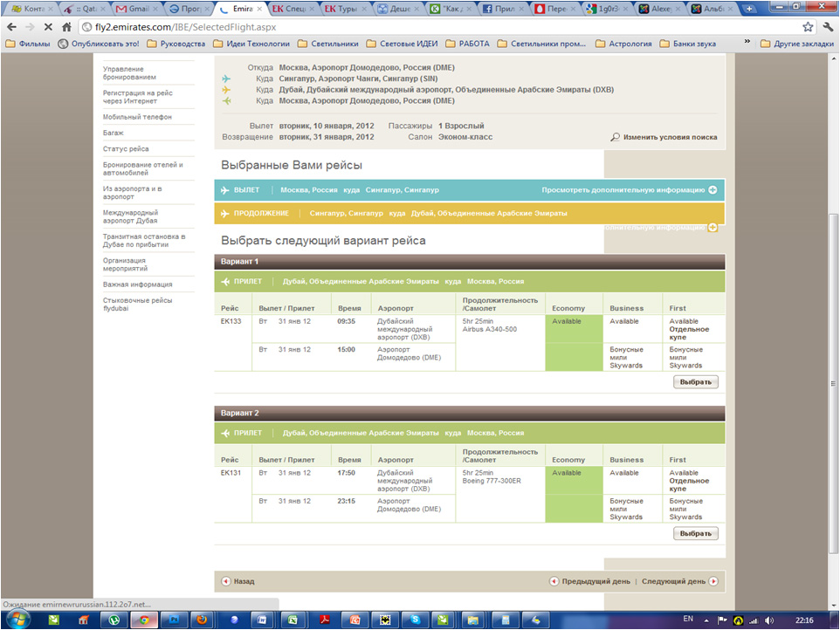This screenshot has width=840, height=630.
Task: Open Adobe Reader from the taskbar
Action: [325, 620]
